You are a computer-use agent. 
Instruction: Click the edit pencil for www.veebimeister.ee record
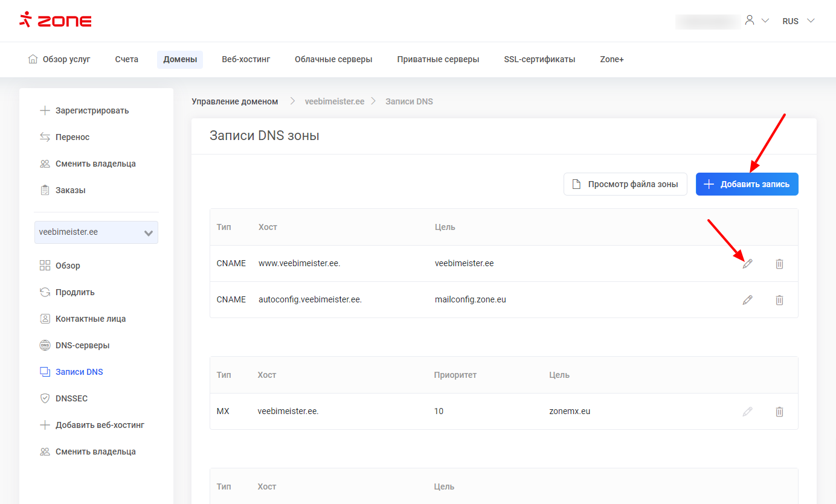747,264
